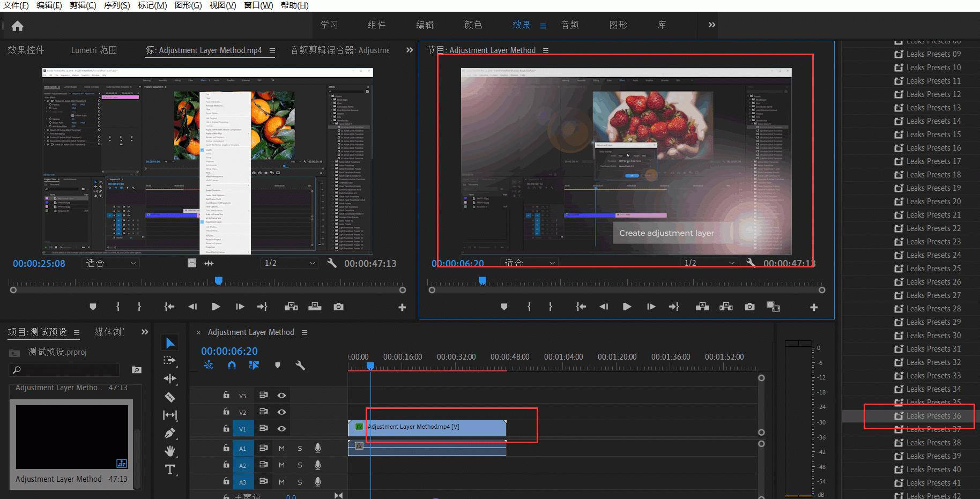Select the Ripple Edit tool
This screenshot has height=499, width=980.
point(170,378)
